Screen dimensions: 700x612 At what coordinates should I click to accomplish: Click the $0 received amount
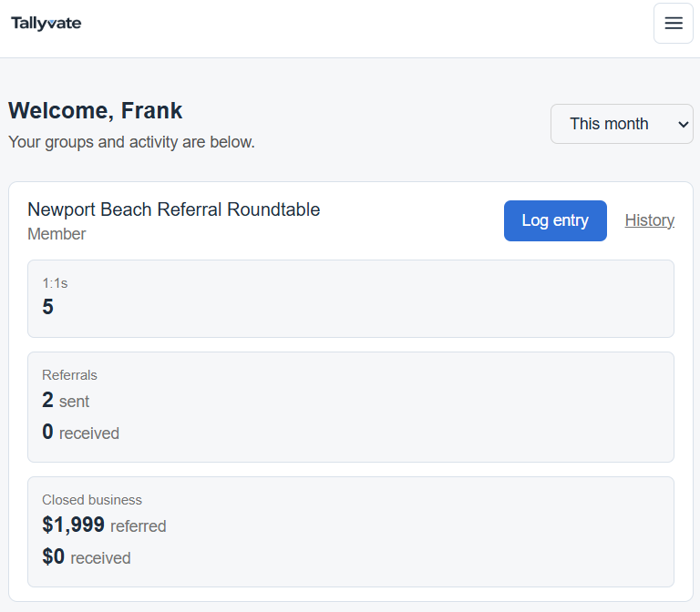coord(87,557)
